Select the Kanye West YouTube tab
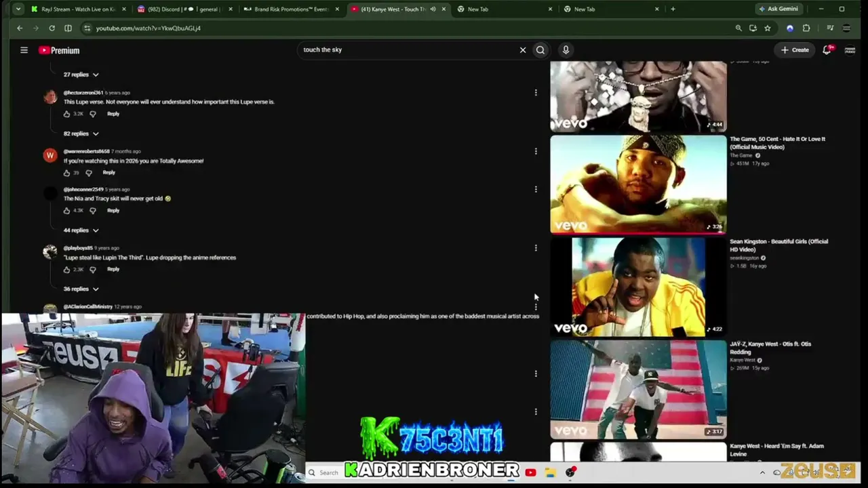 [398, 9]
